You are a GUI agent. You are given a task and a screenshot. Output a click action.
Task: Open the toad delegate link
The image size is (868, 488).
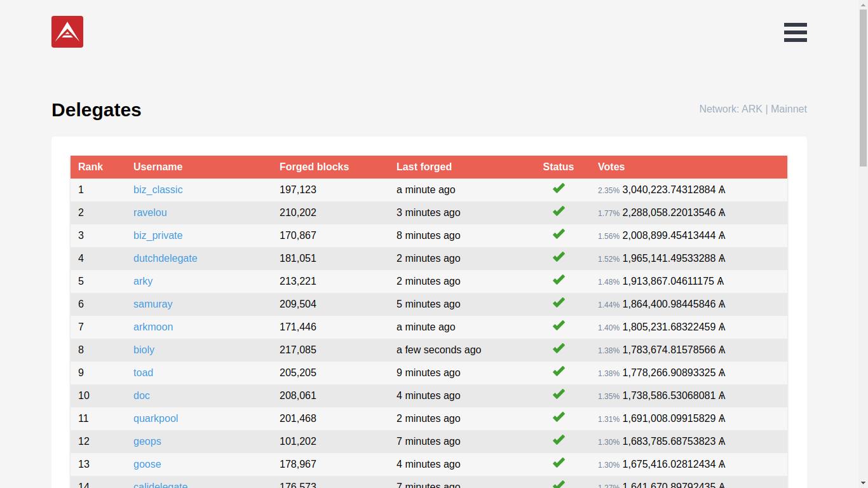coord(143,373)
